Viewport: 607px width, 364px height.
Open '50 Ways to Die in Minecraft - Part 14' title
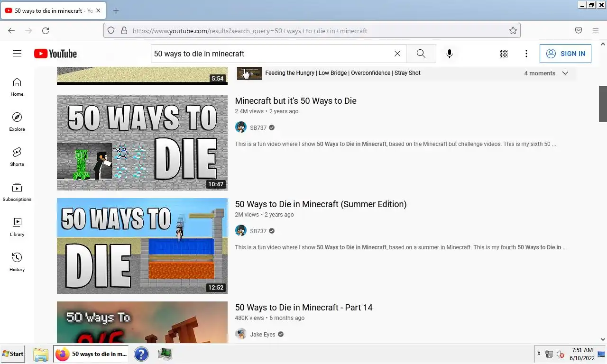303,308
